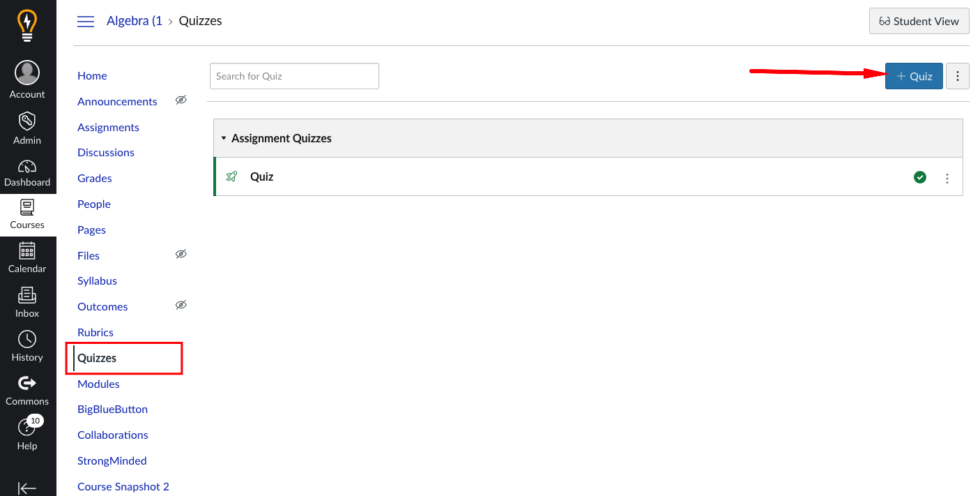The width and height of the screenshot is (980, 496).
Task: Click the hidden eye icon beside Files
Action: pos(181,255)
